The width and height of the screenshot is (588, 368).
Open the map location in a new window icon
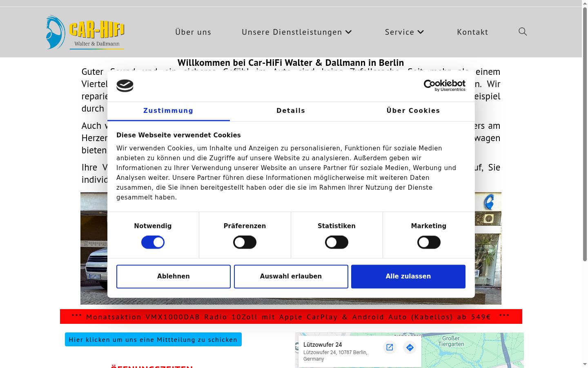pos(390,347)
